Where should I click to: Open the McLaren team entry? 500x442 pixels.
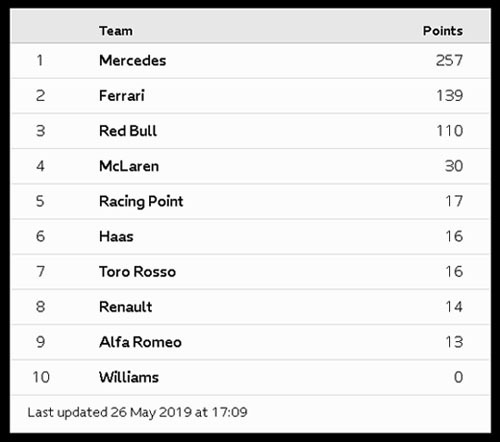(129, 166)
